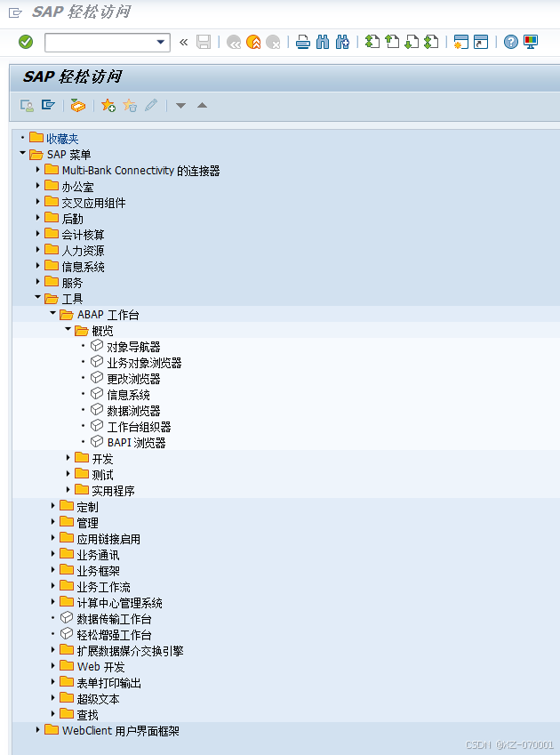Click the green Enter checkmark icon
560x755 pixels.
[x=26, y=43]
